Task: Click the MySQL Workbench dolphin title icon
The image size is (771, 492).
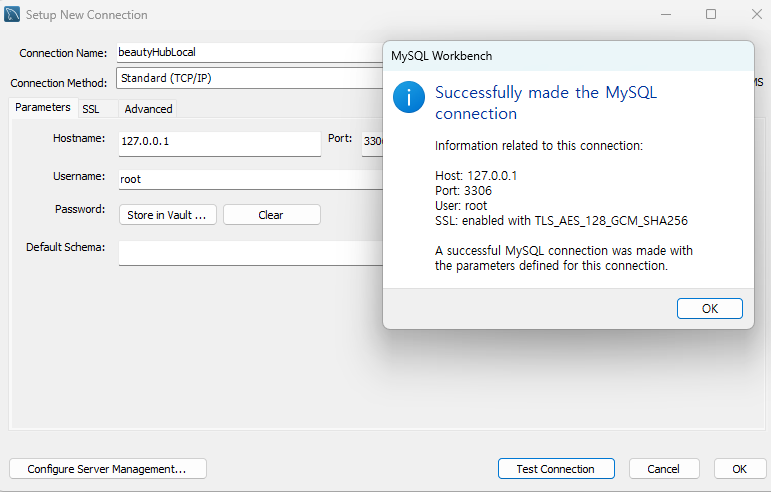Action: click(x=12, y=14)
